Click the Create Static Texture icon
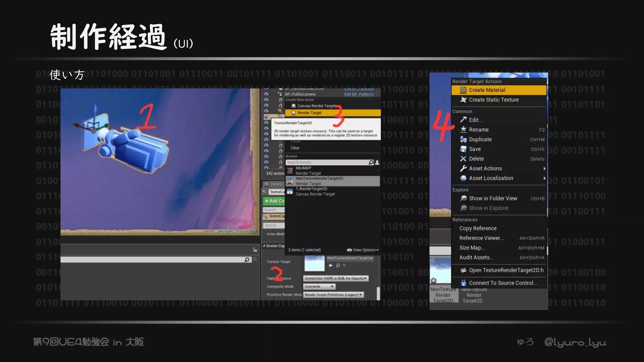The width and height of the screenshot is (644, 362). [463, 100]
